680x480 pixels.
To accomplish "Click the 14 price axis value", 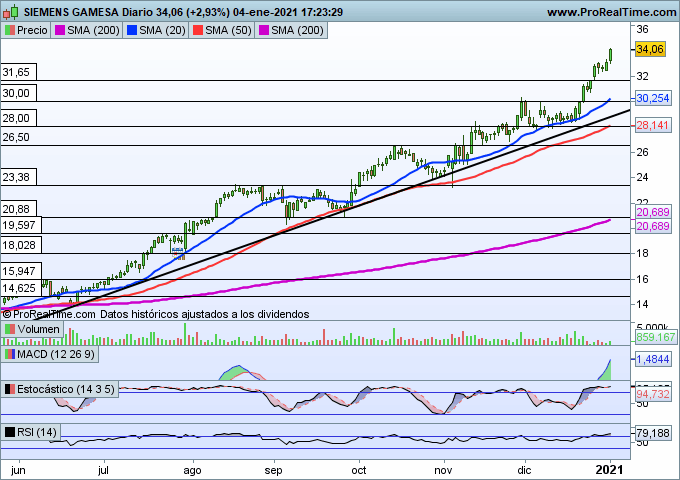I will pos(642,304).
